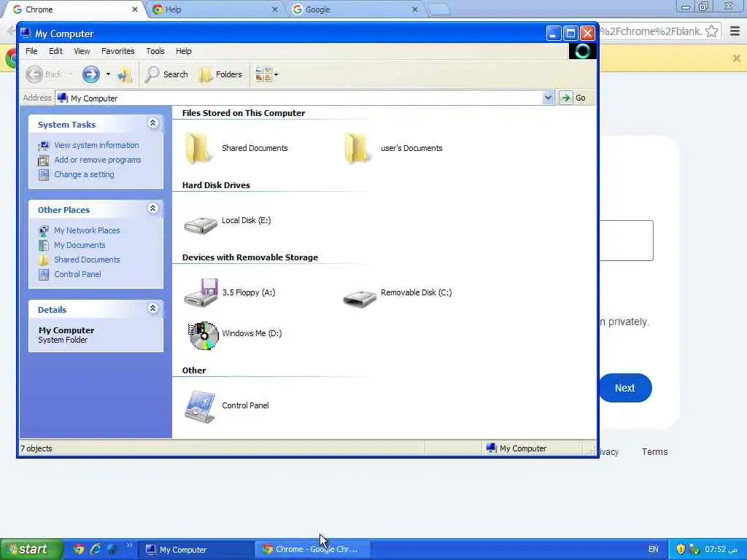Open the Views toolbar icon

(263, 74)
